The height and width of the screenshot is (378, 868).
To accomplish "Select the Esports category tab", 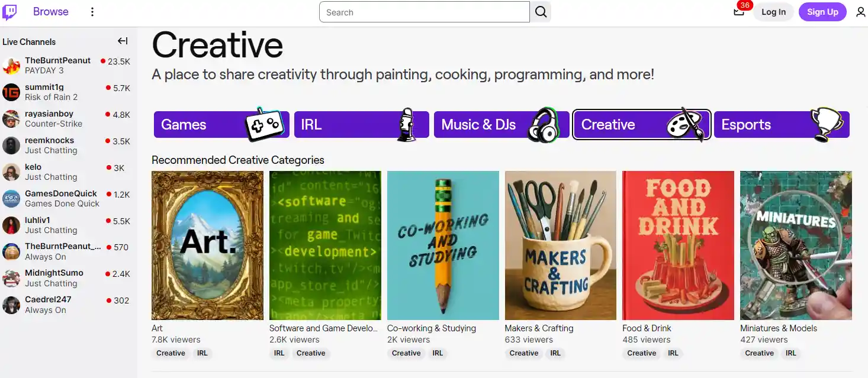I will 782,125.
